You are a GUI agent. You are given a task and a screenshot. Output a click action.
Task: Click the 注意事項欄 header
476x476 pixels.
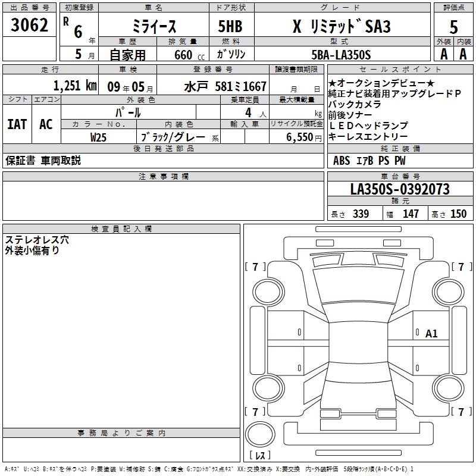coord(164,176)
